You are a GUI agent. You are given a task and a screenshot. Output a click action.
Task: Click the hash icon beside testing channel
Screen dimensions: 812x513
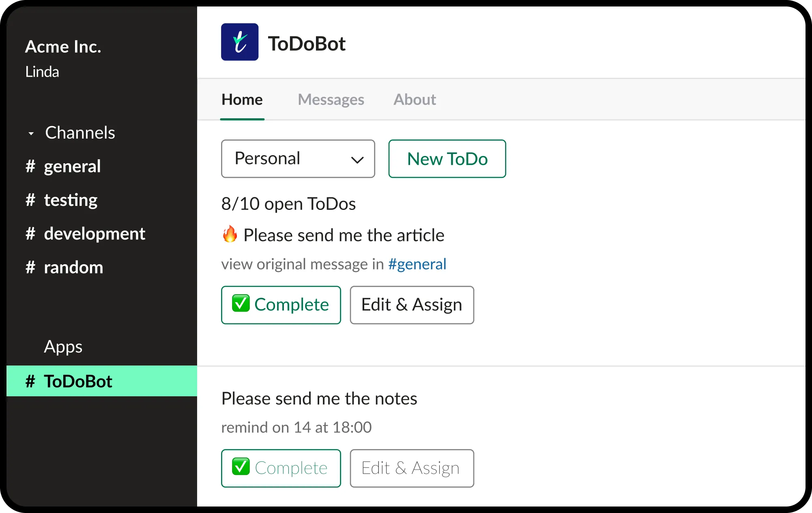30,200
